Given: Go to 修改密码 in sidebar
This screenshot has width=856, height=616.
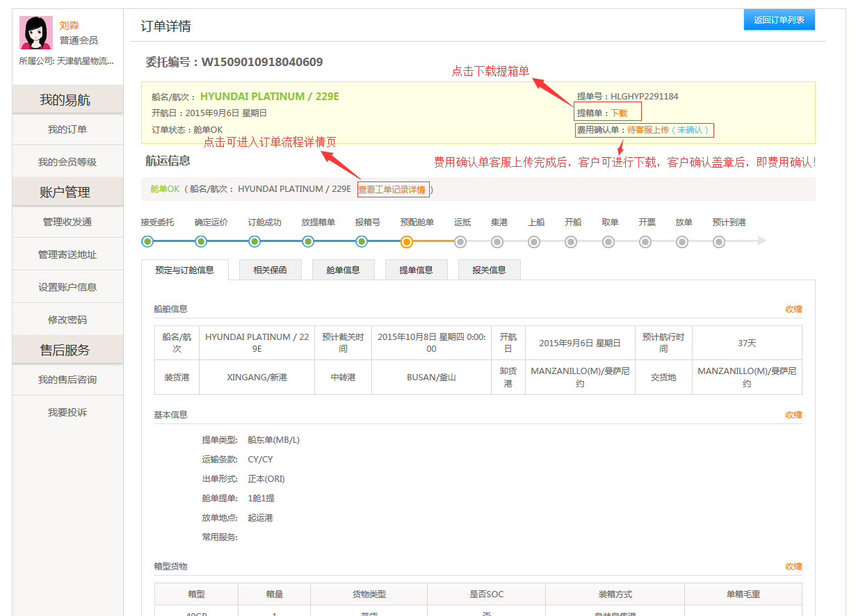Looking at the screenshot, I should click(67, 320).
